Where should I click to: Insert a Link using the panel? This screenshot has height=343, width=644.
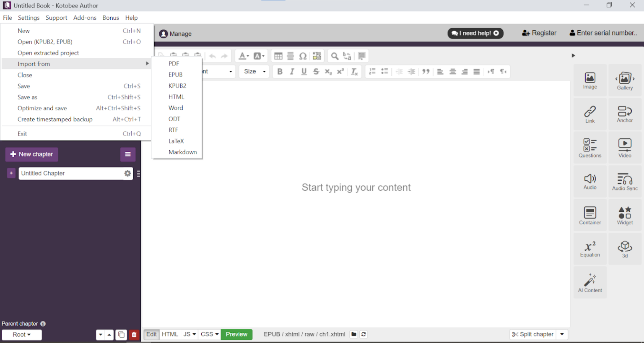click(590, 114)
